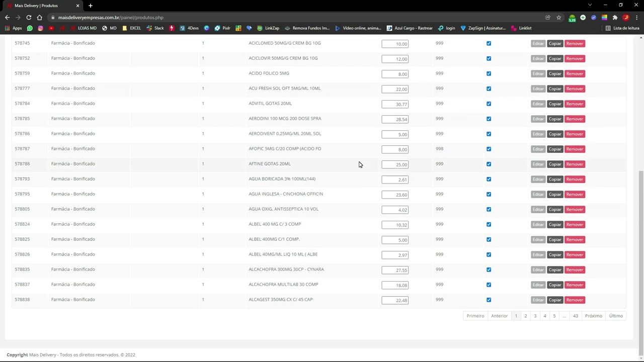Open the WhatsApp bookmark icon
The width and height of the screenshot is (644, 362).
tap(30, 28)
